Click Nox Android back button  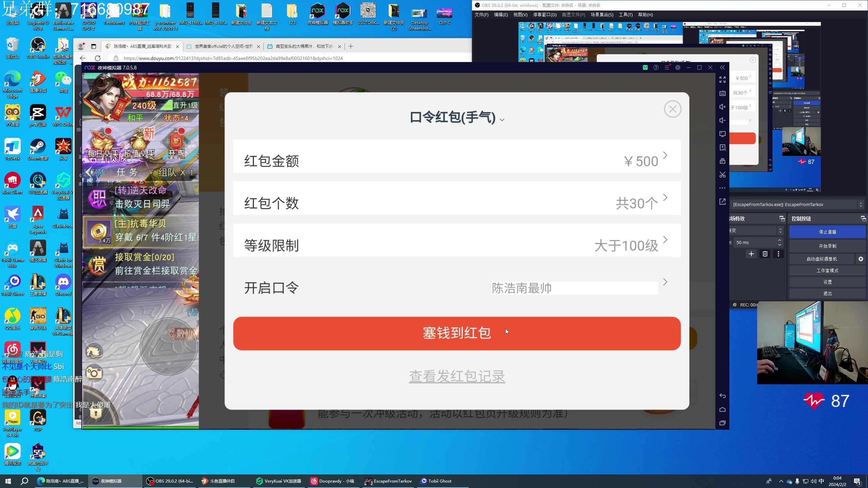[x=723, y=396]
